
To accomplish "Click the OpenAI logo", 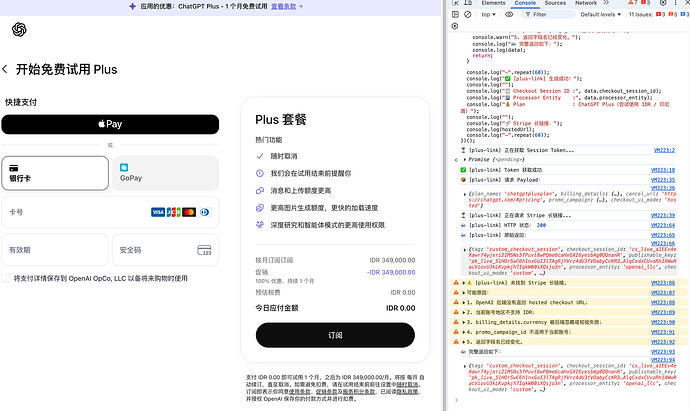I will pos(19,29).
